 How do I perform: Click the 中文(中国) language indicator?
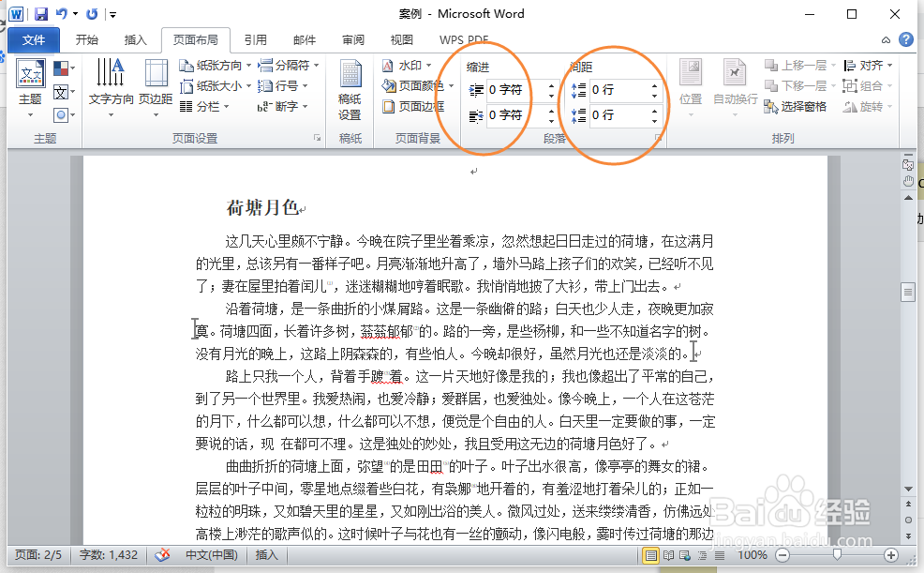click(x=212, y=555)
